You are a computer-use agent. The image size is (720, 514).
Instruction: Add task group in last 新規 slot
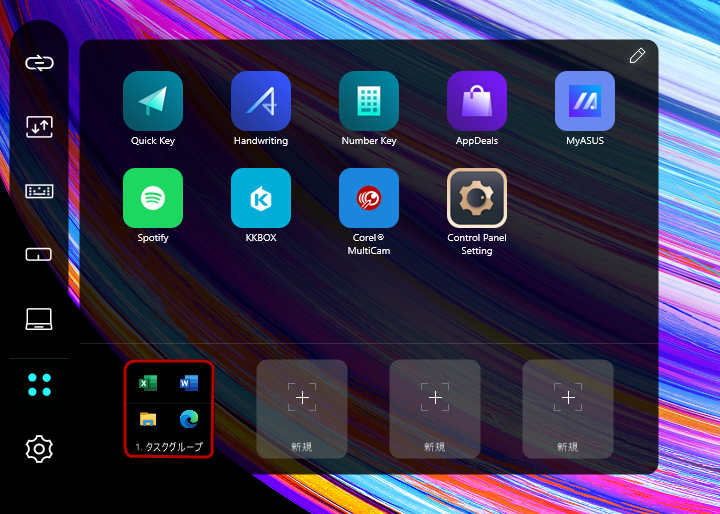click(568, 409)
